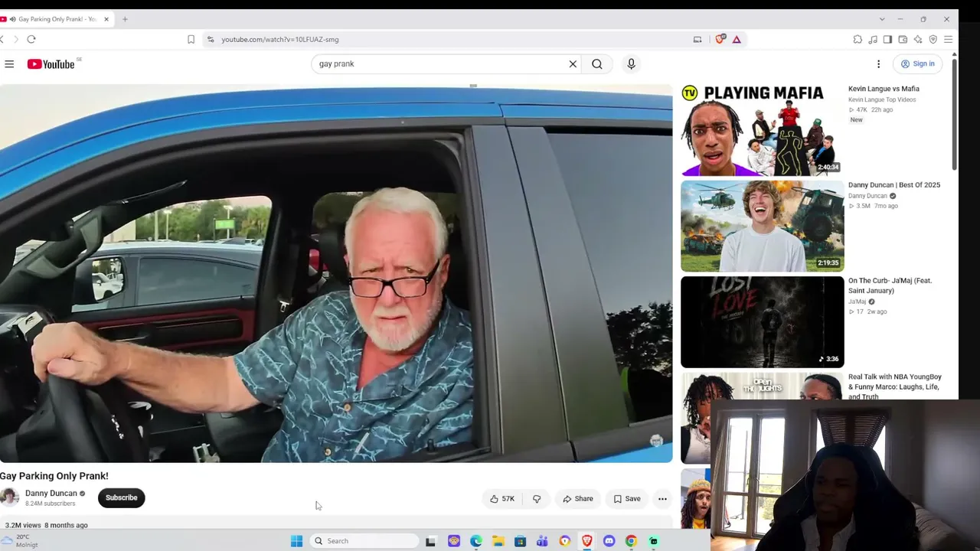The image size is (980, 551).
Task: Save the video to a playlist
Action: 627,499
